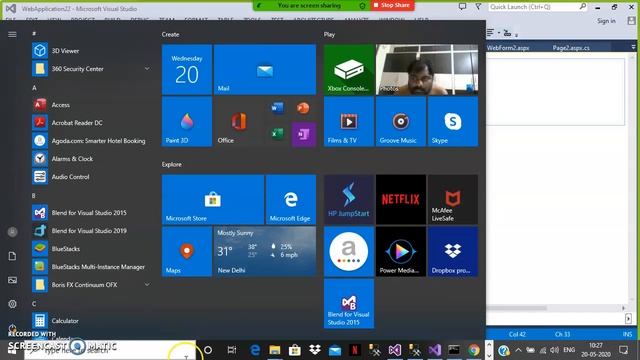The width and height of the screenshot is (640, 360).
Task: Open Google Chrome from the taskbar
Action: pyautogui.click(x=474, y=350)
